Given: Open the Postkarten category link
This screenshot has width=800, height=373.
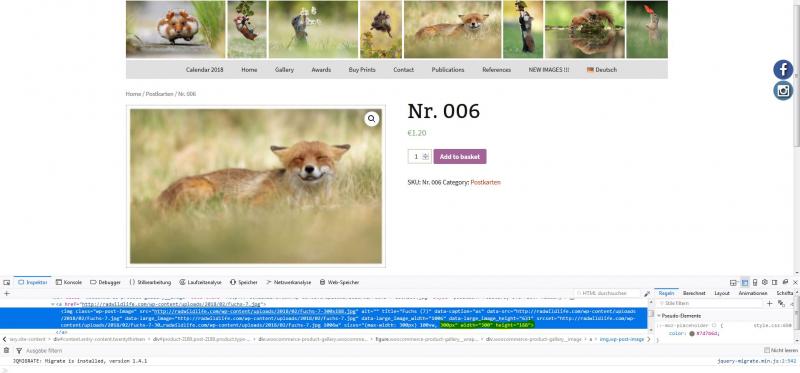Looking at the screenshot, I should point(485,182).
